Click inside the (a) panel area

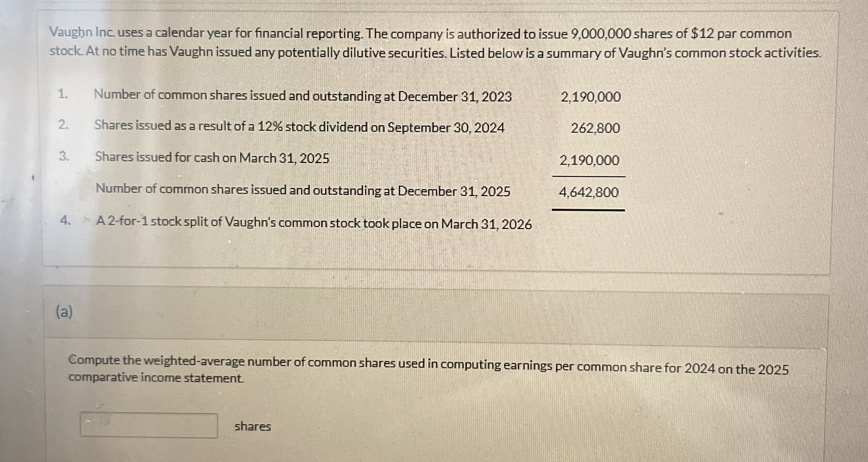421,312
